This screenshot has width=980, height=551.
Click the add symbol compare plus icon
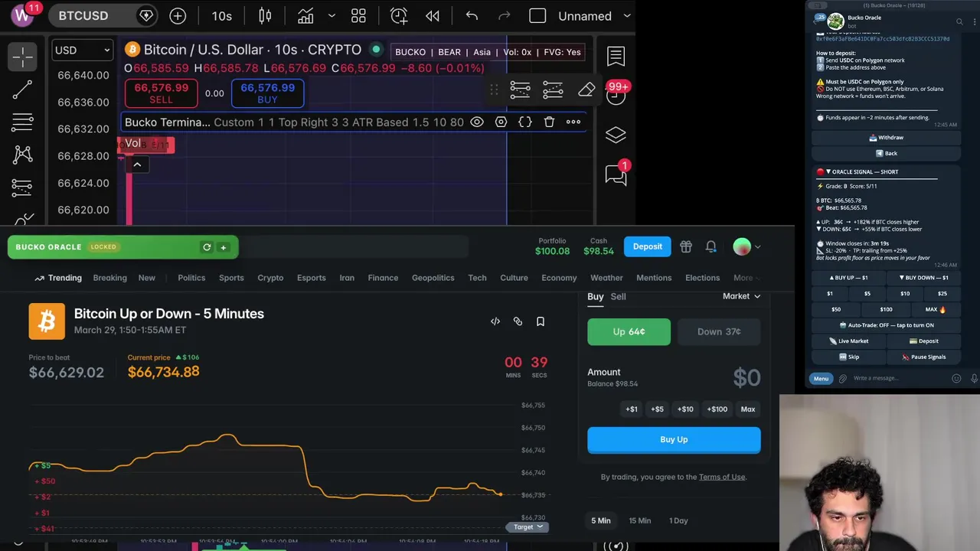[x=178, y=16]
